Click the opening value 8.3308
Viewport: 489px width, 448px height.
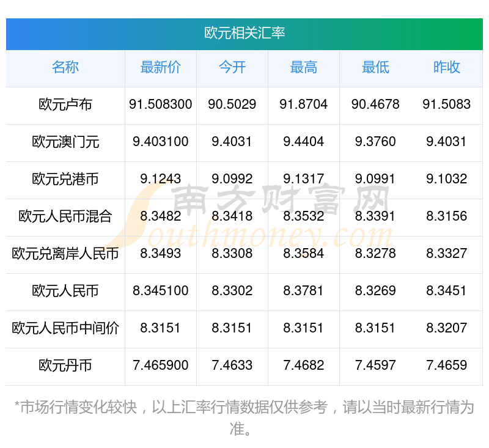[x=232, y=253]
